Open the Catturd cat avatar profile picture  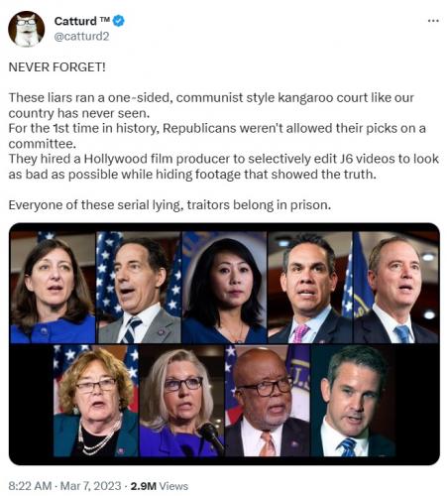[x=27, y=29]
